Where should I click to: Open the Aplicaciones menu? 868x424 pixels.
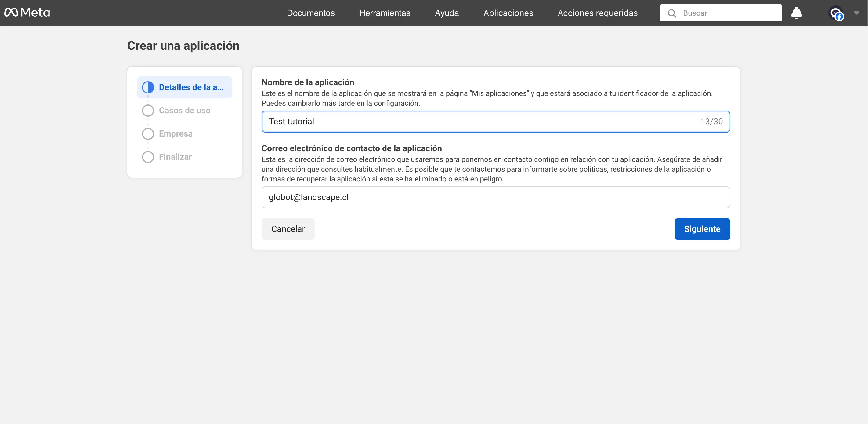pos(508,13)
